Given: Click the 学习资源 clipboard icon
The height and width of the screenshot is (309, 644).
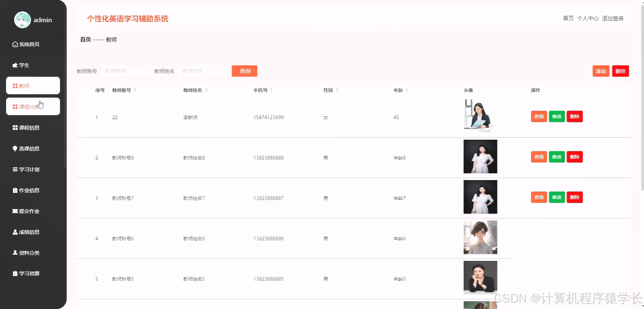Looking at the screenshot, I should click(15, 273).
